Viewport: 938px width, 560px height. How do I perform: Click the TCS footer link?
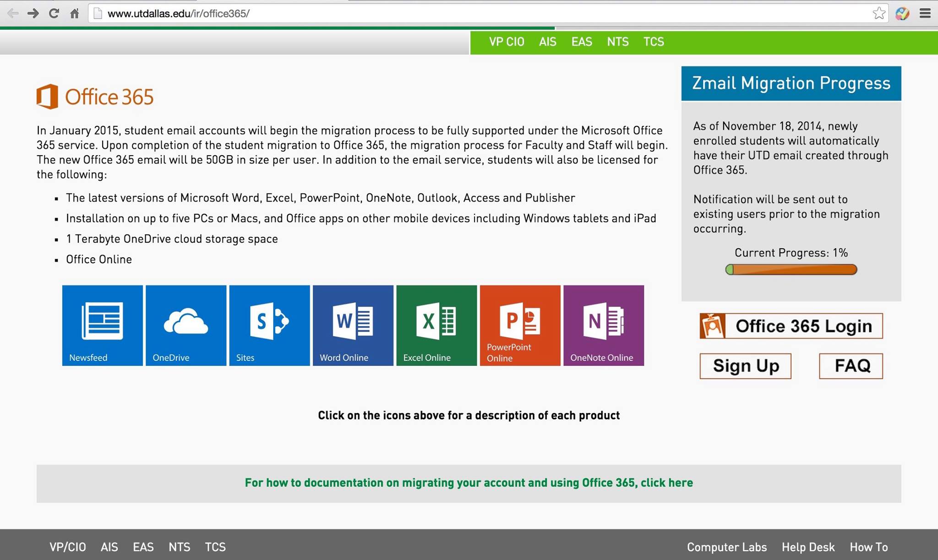(215, 547)
